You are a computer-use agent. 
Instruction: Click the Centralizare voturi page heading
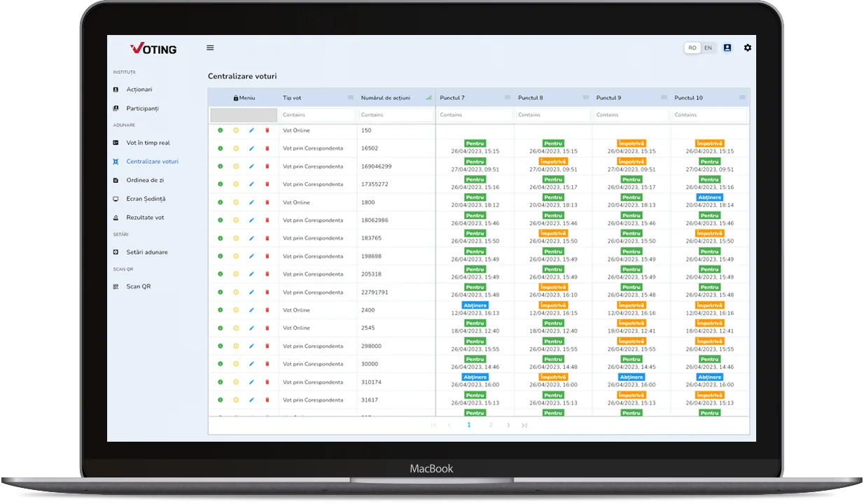pyautogui.click(x=242, y=76)
